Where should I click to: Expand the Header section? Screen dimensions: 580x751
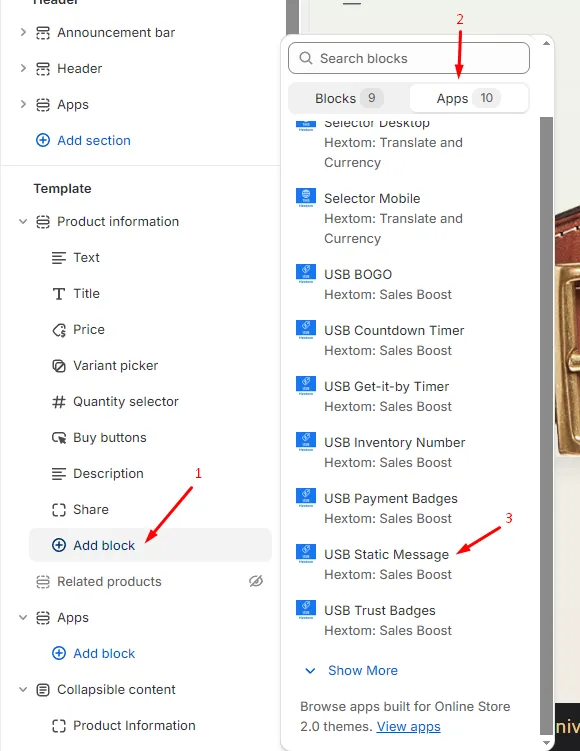tap(23, 68)
